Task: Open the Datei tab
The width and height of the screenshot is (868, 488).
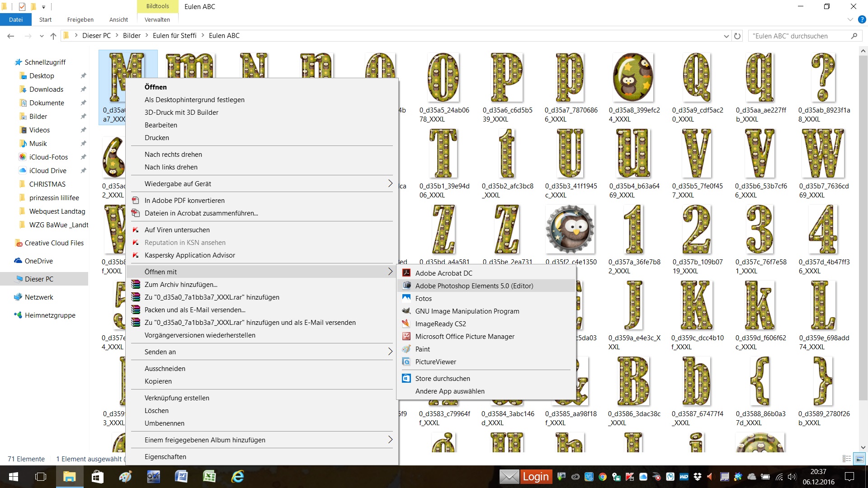Action: pos(16,19)
